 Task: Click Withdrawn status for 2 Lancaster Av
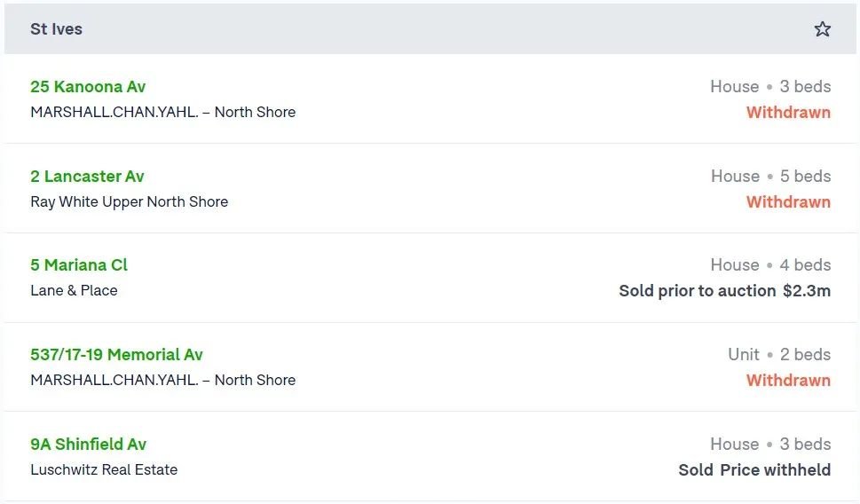coord(788,201)
